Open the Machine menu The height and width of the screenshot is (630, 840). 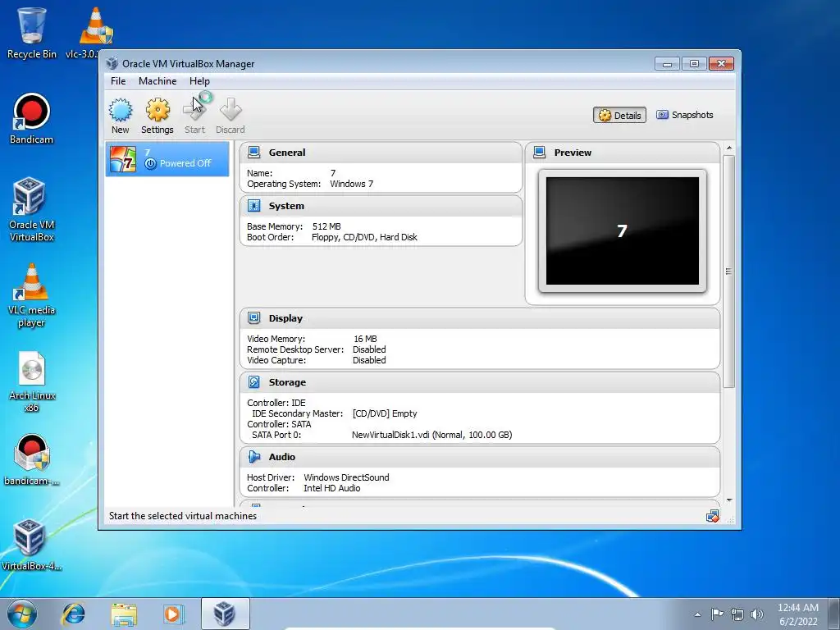tap(157, 81)
